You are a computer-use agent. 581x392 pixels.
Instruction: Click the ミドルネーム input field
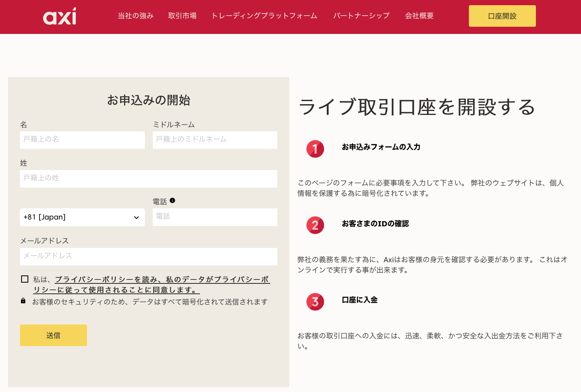215,140
